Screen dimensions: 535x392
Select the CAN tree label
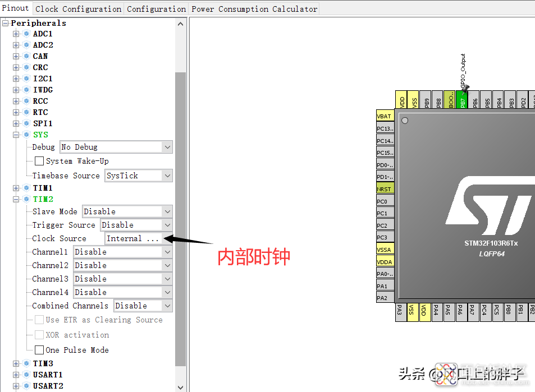(x=40, y=56)
